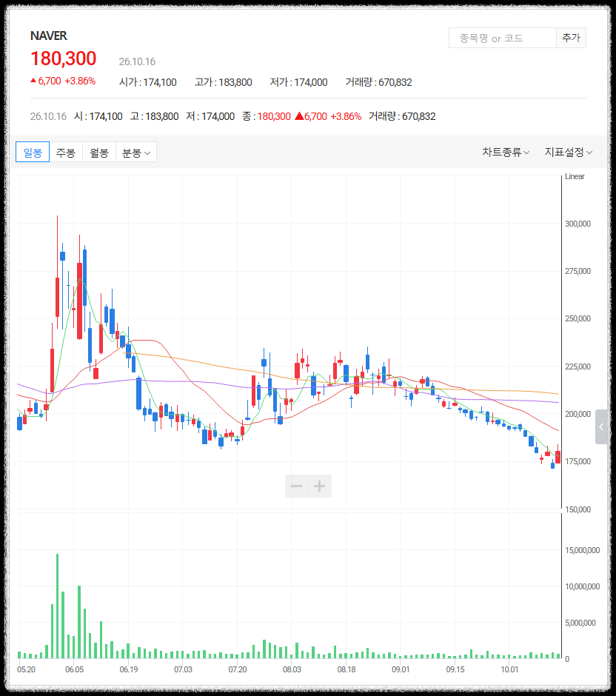Click the 종목명 or 코드 search field
This screenshot has height=696, width=616.
click(x=503, y=38)
